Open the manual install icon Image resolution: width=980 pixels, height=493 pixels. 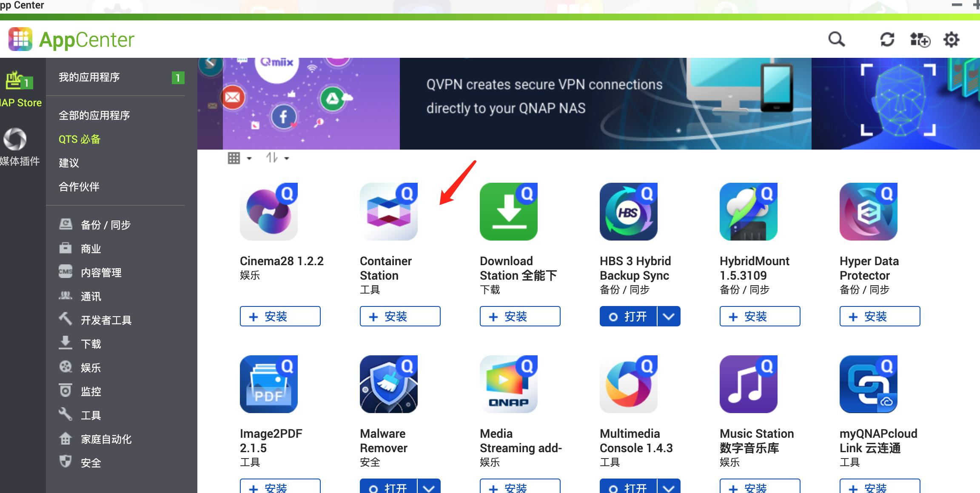920,40
